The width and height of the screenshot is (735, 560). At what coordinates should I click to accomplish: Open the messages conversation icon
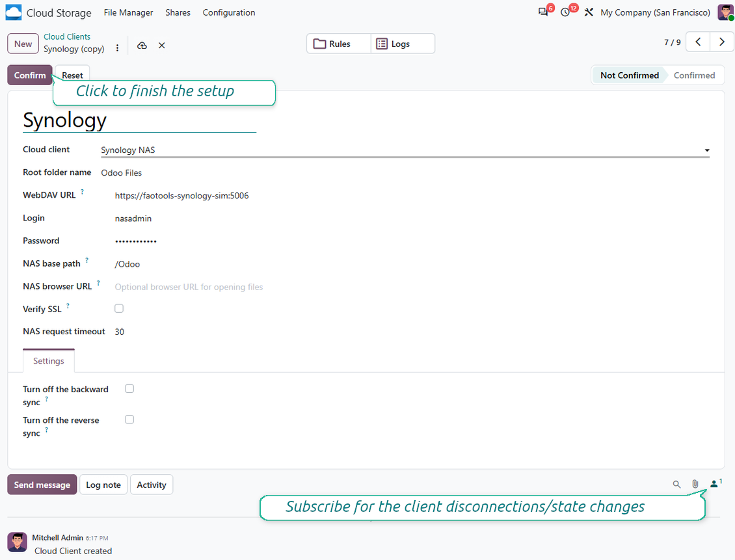coord(543,12)
